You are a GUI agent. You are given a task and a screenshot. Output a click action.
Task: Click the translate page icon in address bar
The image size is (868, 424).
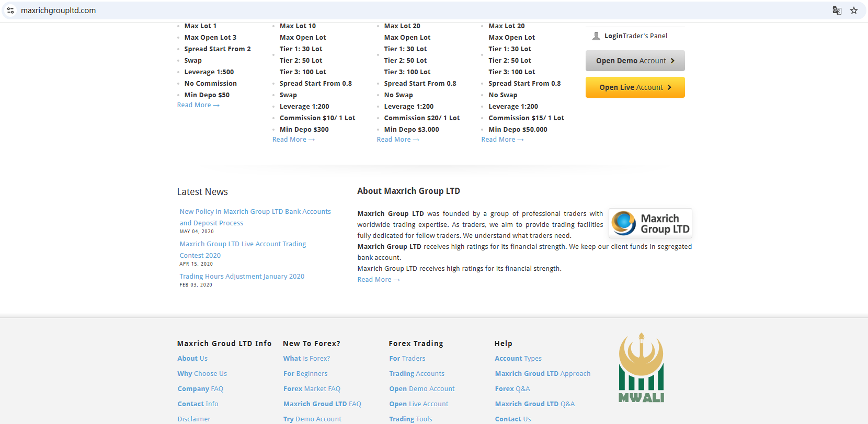coord(837,10)
